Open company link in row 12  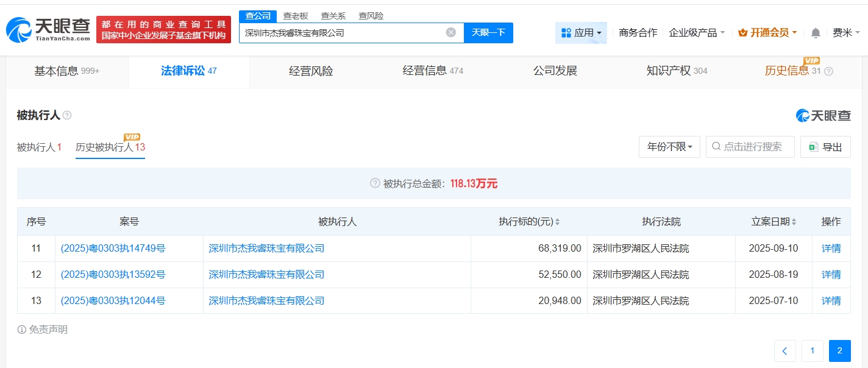(x=266, y=275)
